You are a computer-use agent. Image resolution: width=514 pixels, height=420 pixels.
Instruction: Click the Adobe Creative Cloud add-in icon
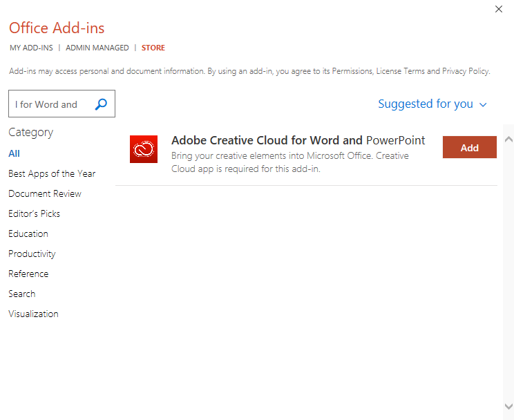[x=144, y=149]
